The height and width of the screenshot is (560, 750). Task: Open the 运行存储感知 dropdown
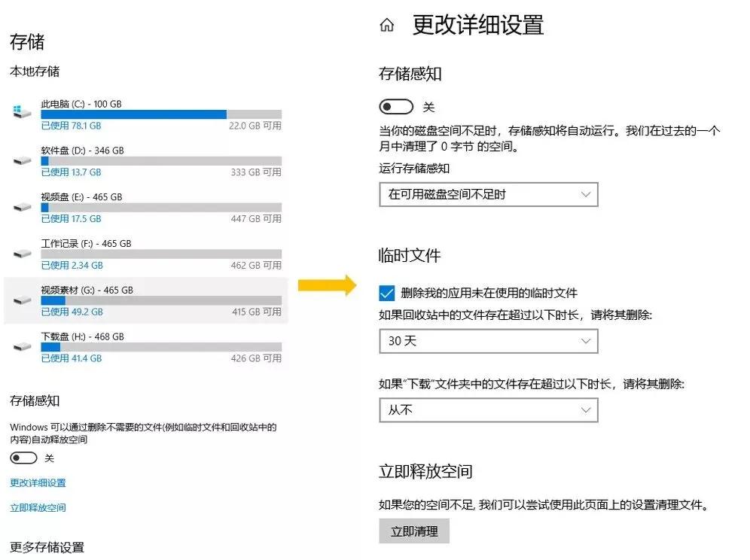point(488,194)
